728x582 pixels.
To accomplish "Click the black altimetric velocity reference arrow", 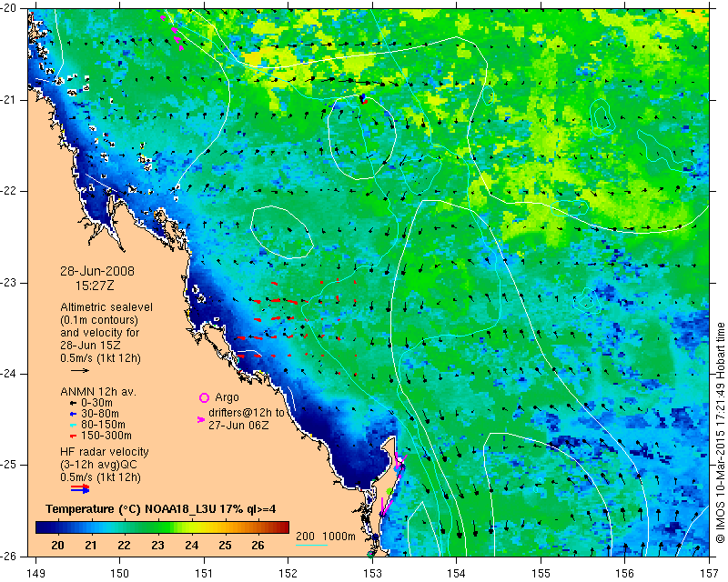I will pyautogui.click(x=80, y=370).
